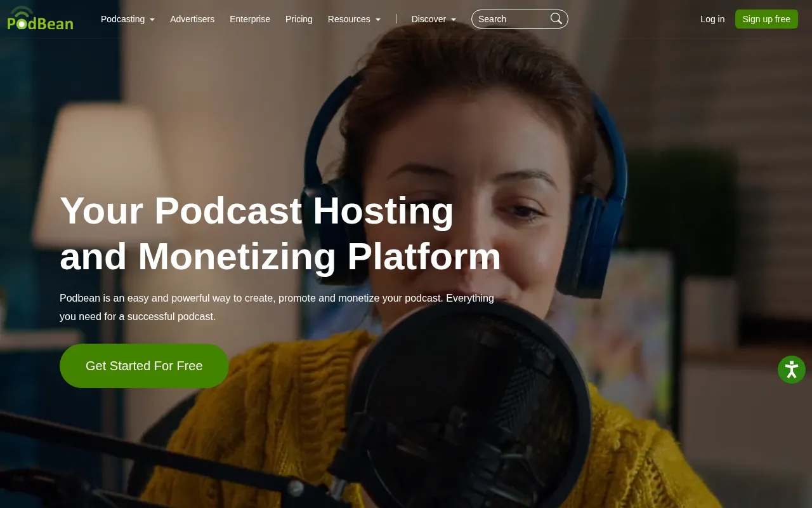Viewport: 812px width, 508px height.
Task: Go to the Pricing page
Action: pos(299,19)
